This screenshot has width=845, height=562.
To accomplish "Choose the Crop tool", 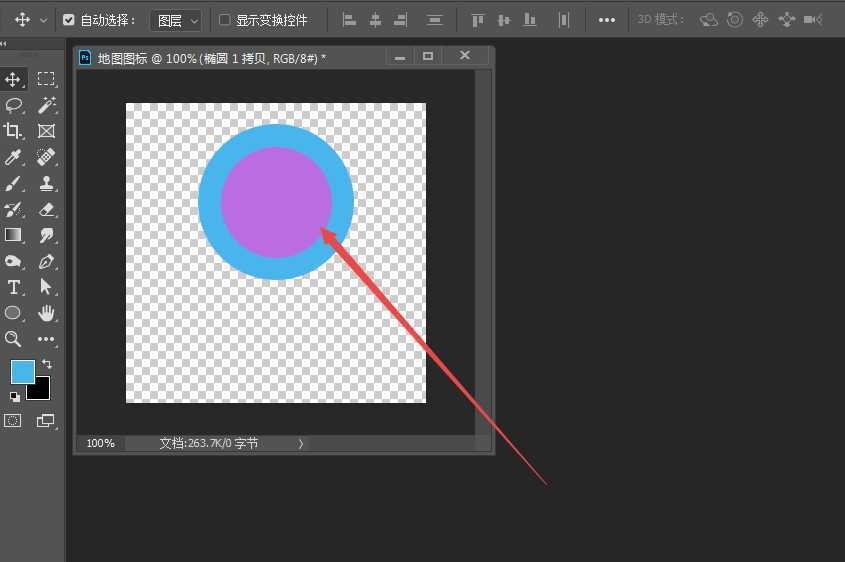I will tap(14, 131).
